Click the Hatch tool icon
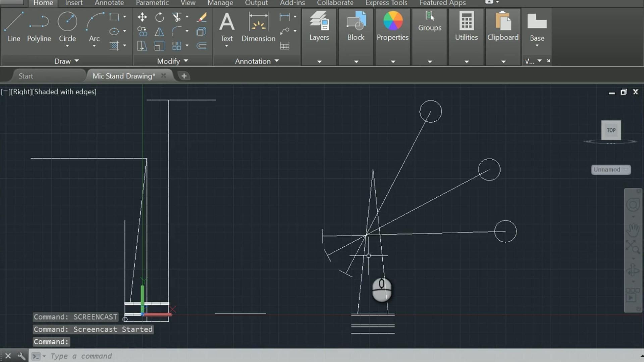This screenshot has width=644, height=362. (114, 46)
